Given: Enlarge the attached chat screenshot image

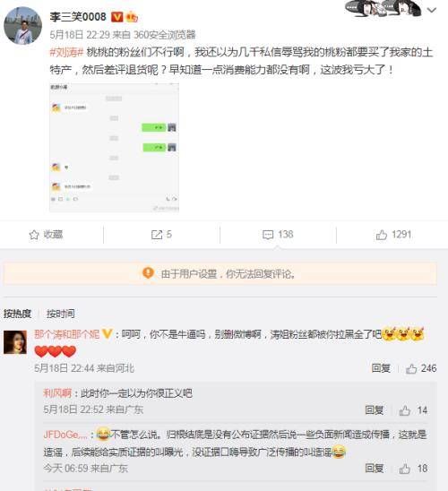Looking at the screenshot, I should (x=114, y=148).
